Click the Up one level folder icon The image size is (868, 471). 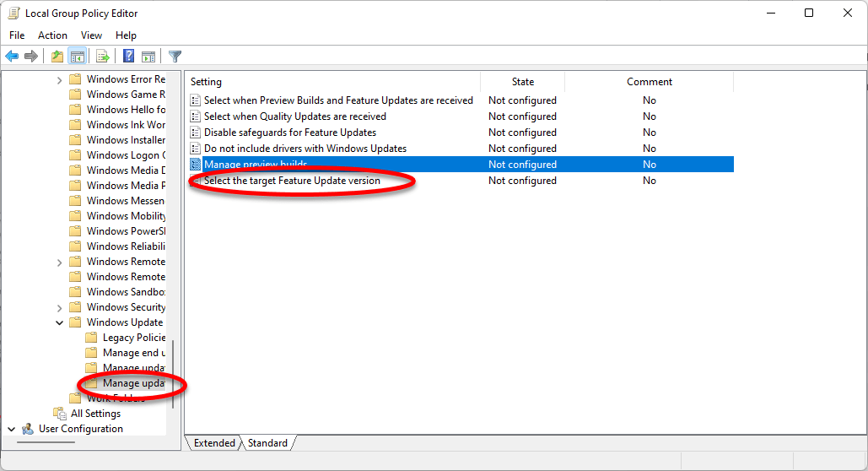coord(57,56)
